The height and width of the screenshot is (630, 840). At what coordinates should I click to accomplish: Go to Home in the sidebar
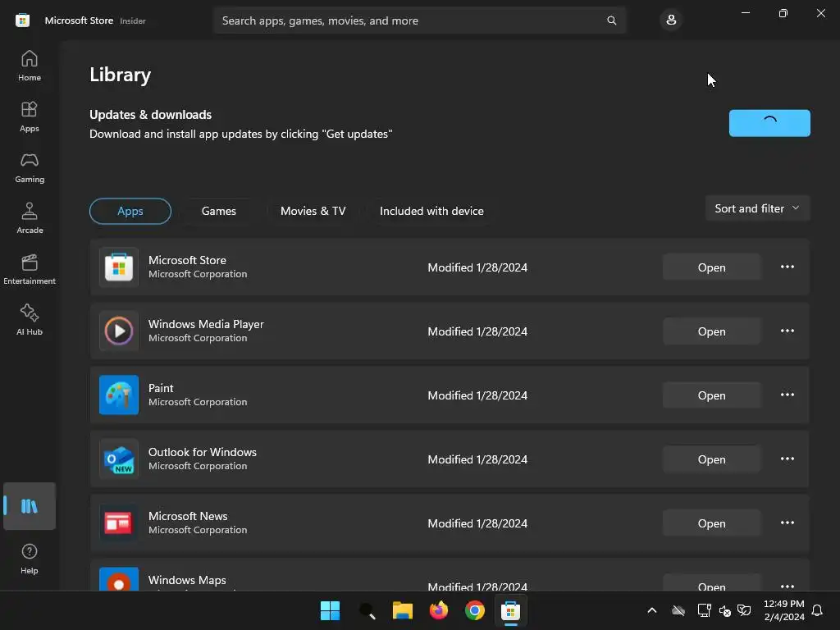[x=30, y=66]
